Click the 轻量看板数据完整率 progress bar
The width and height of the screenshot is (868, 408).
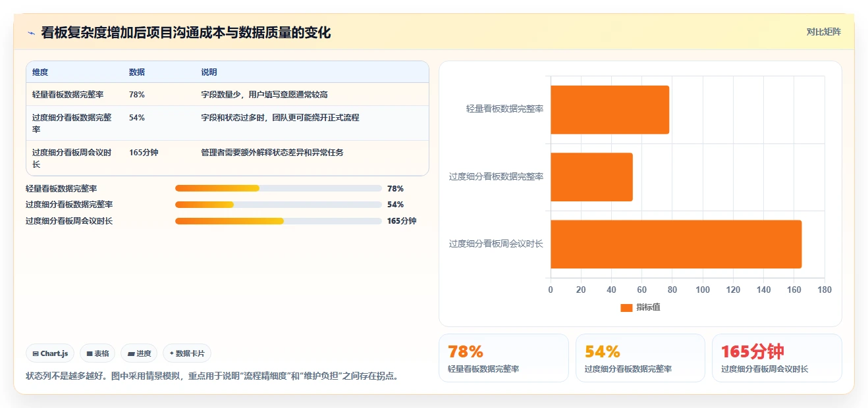coord(279,188)
